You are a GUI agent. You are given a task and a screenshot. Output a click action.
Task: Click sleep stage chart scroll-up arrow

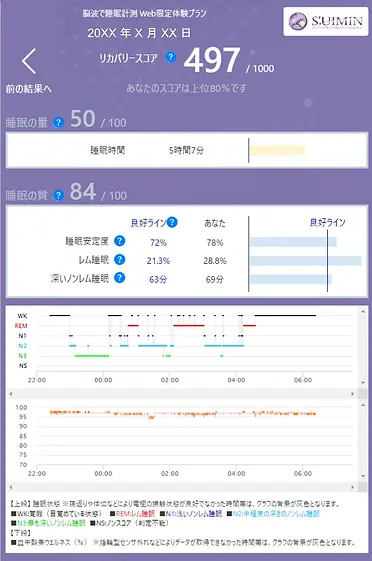(363, 312)
